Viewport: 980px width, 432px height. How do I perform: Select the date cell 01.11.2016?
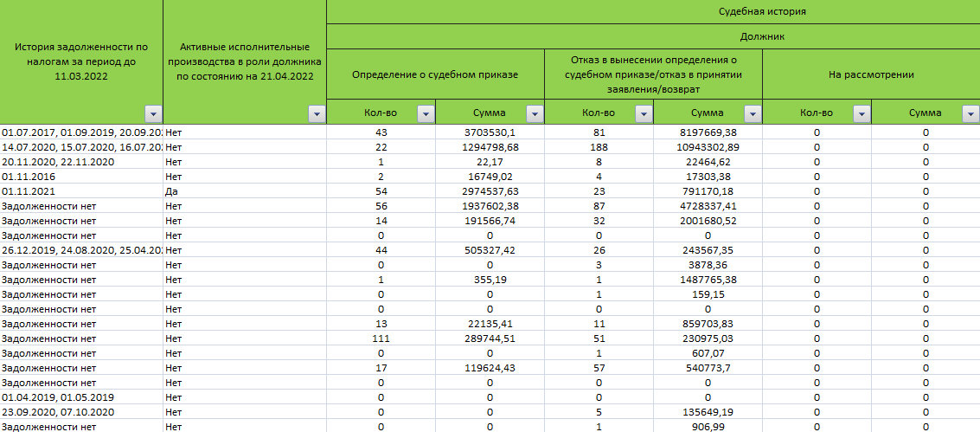coord(81,177)
